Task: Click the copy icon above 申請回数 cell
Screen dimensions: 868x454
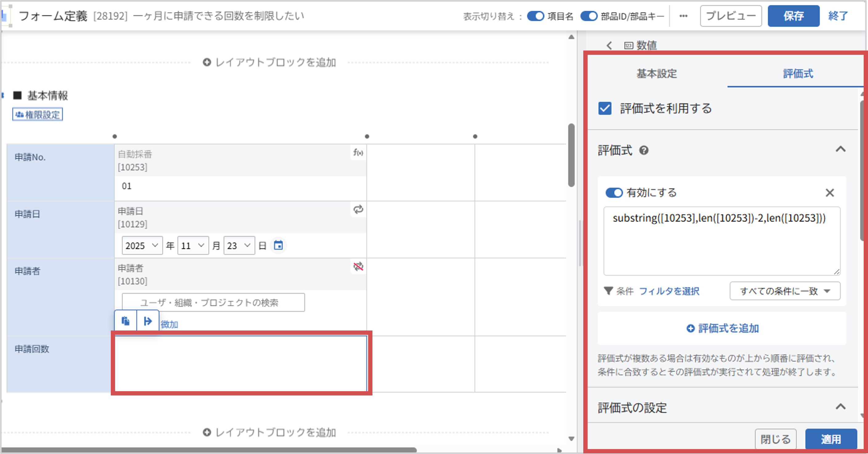Action: click(126, 321)
